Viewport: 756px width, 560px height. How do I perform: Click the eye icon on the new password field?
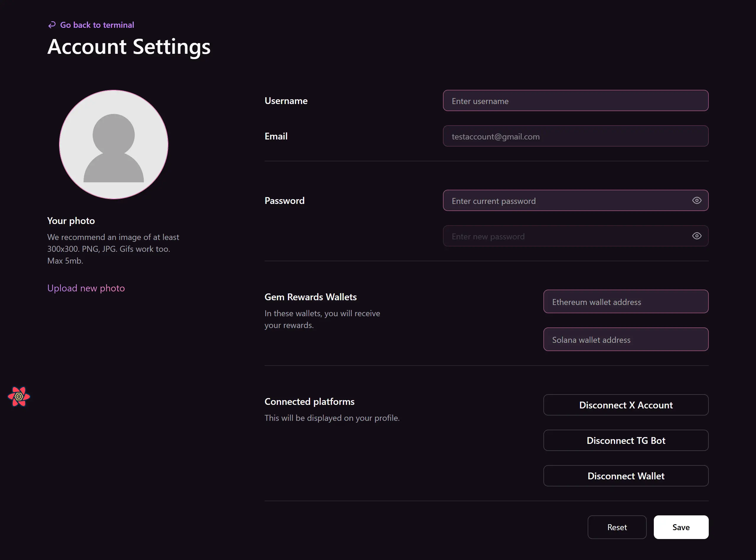pos(697,236)
